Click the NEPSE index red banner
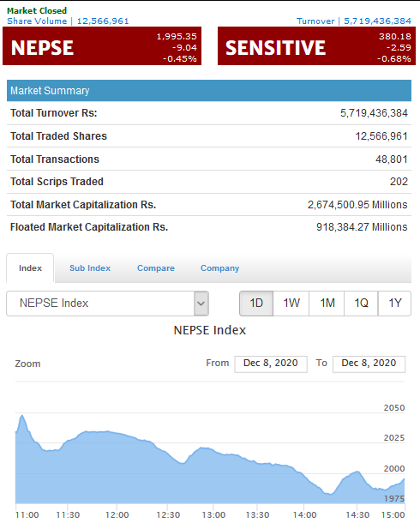The width and height of the screenshot is (420, 523). [102, 46]
